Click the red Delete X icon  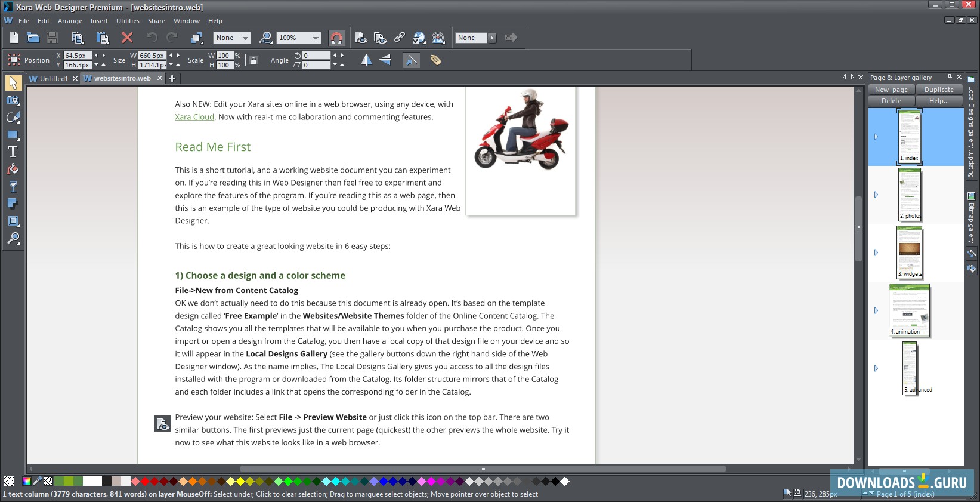click(127, 38)
